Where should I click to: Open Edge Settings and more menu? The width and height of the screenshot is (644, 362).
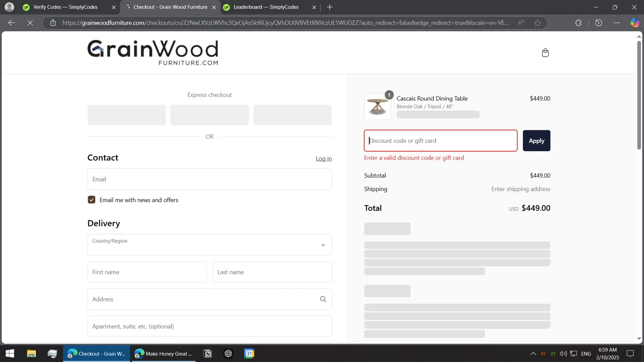[617, 23]
